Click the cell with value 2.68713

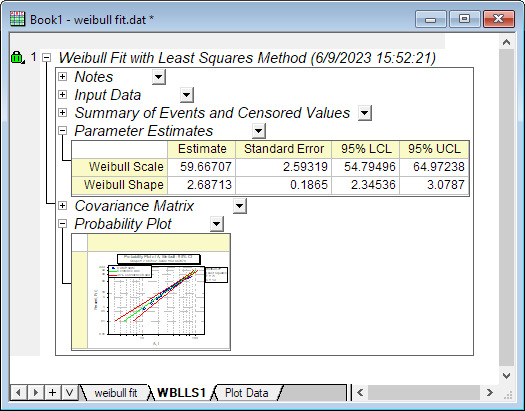click(x=202, y=185)
